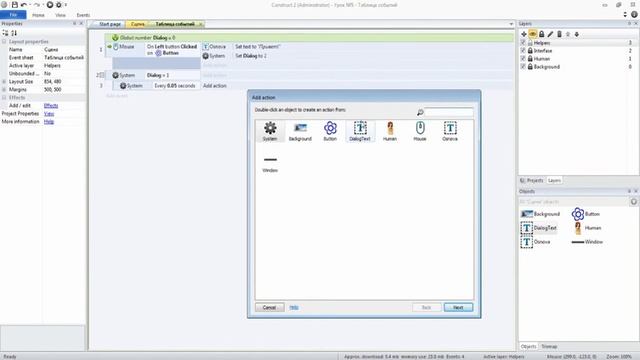
Task: Toggle layer visibility eye icon in Layers toolbar
Action: point(533,34)
